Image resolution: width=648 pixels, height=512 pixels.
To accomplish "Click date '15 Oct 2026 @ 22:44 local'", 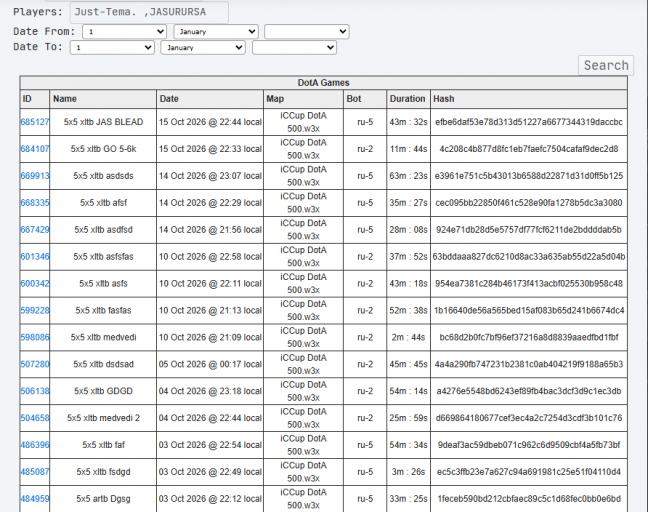I will pos(210,122).
